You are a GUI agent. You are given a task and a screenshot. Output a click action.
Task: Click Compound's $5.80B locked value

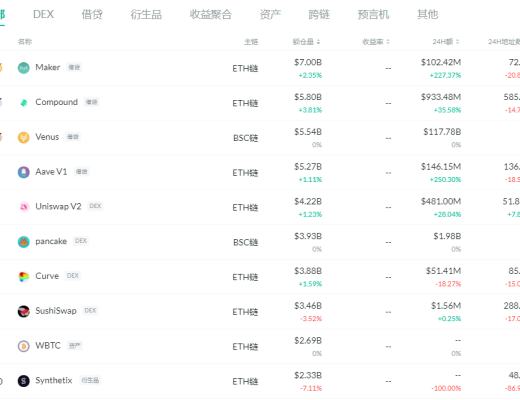tap(308, 97)
